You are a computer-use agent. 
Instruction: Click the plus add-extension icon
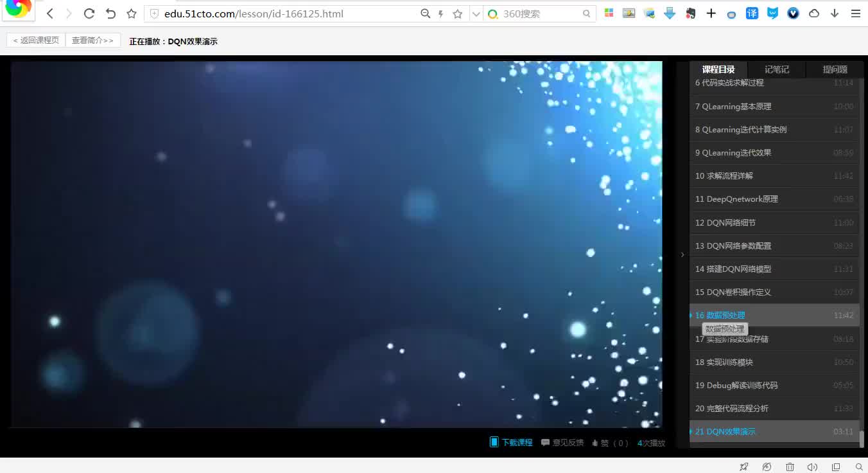point(711,13)
